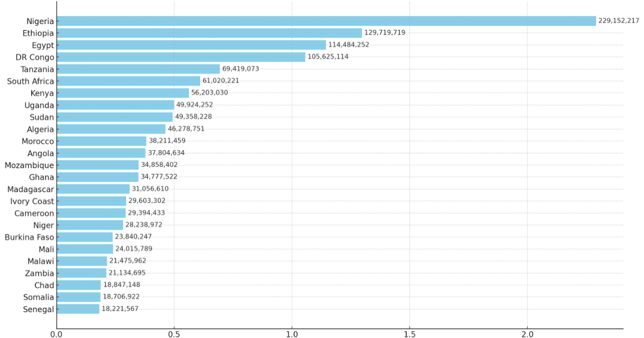Click the Nigeria bar in the chart
Image resolution: width=644 pixels, height=338 pixels.
coord(326,21)
